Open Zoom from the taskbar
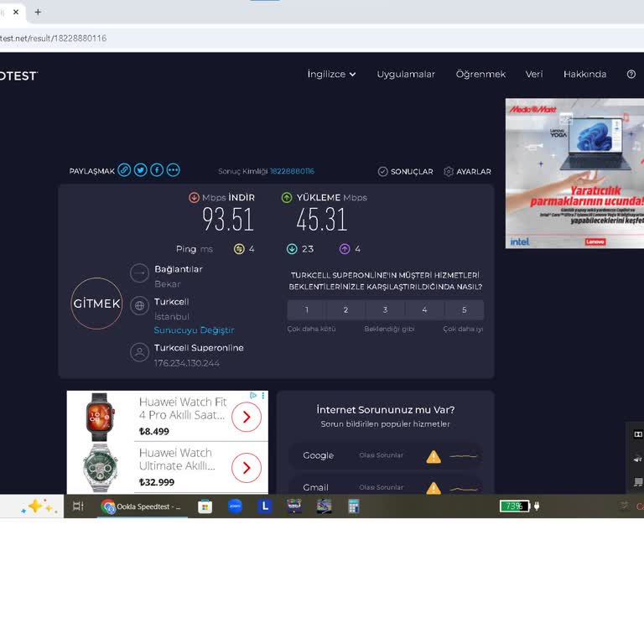 point(235,506)
